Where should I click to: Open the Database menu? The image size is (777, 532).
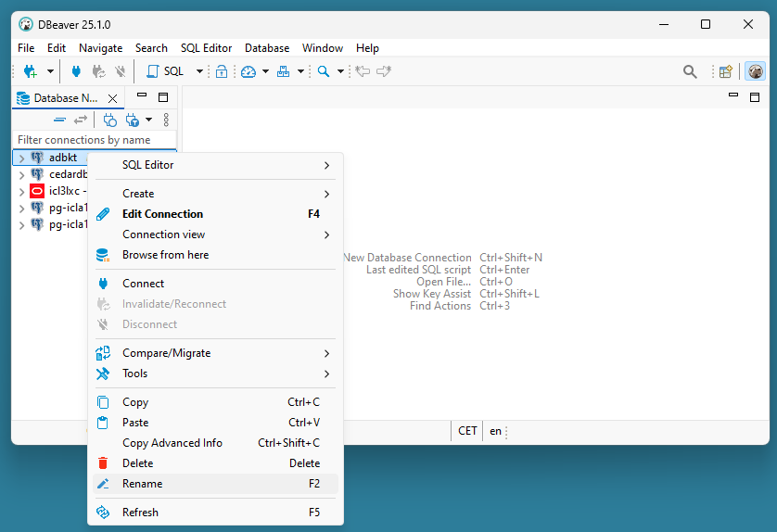[267, 48]
